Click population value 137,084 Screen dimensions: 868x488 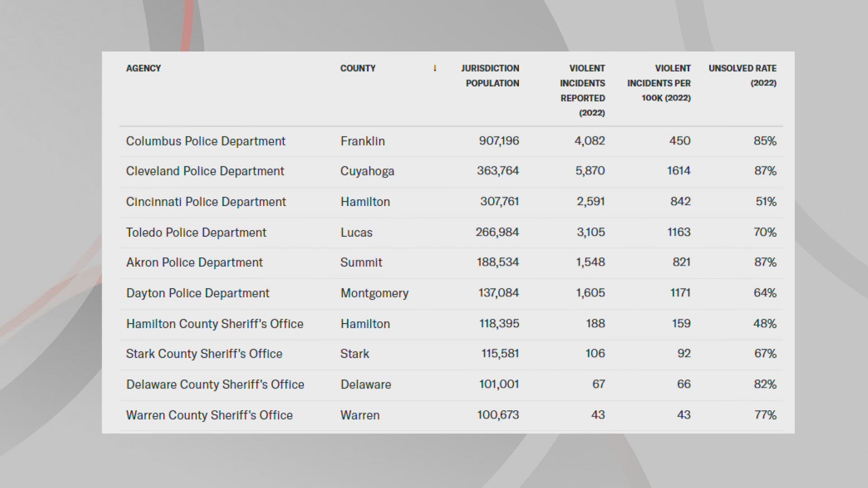[x=499, y=293]
